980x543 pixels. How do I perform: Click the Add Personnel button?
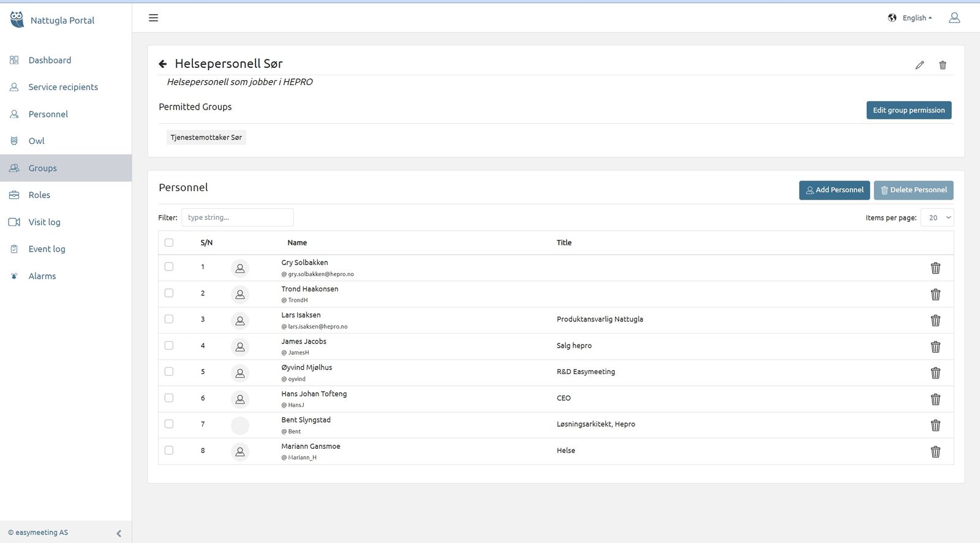coord(834,190)
